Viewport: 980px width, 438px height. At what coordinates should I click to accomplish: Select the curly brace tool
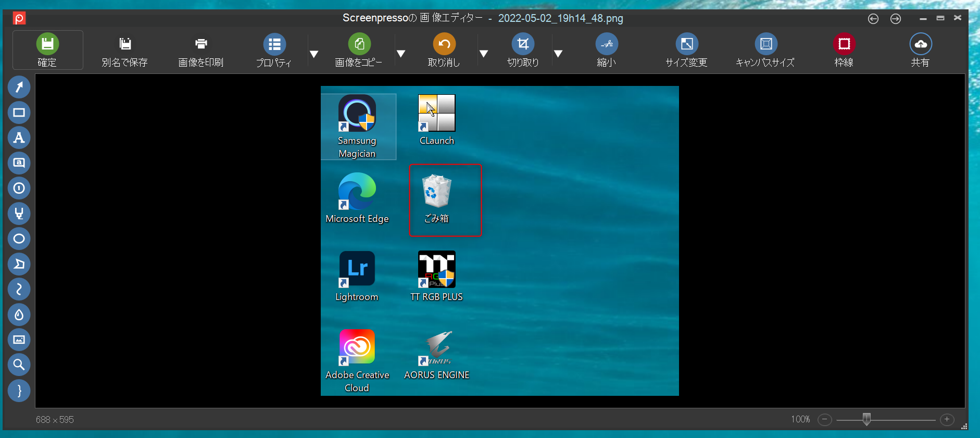click(x=19, y=390)
